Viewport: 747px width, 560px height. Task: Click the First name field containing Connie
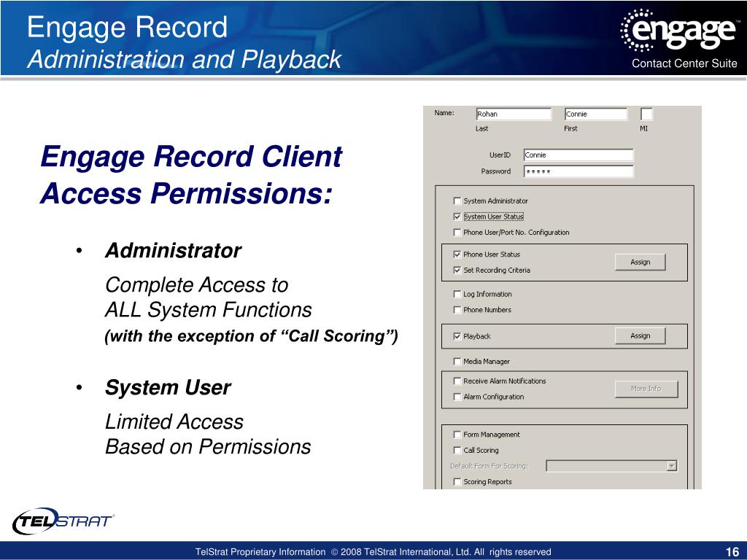pos(596,114)
